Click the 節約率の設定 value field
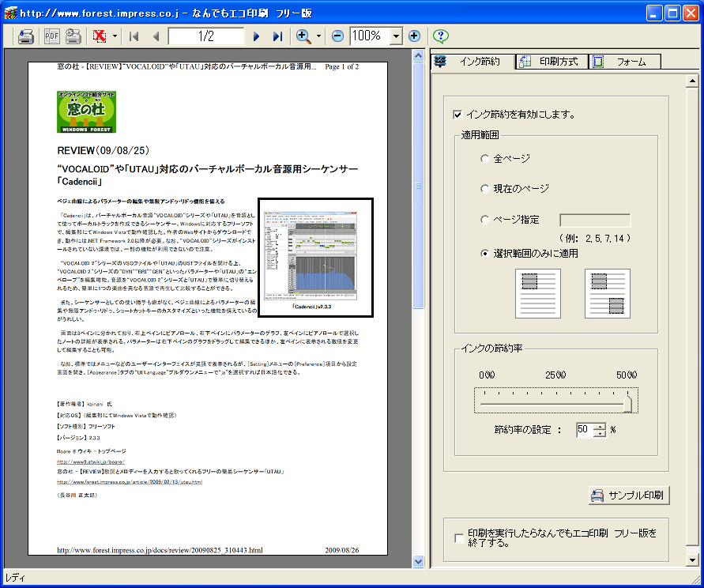704x588 pixels. click(585, 430)
